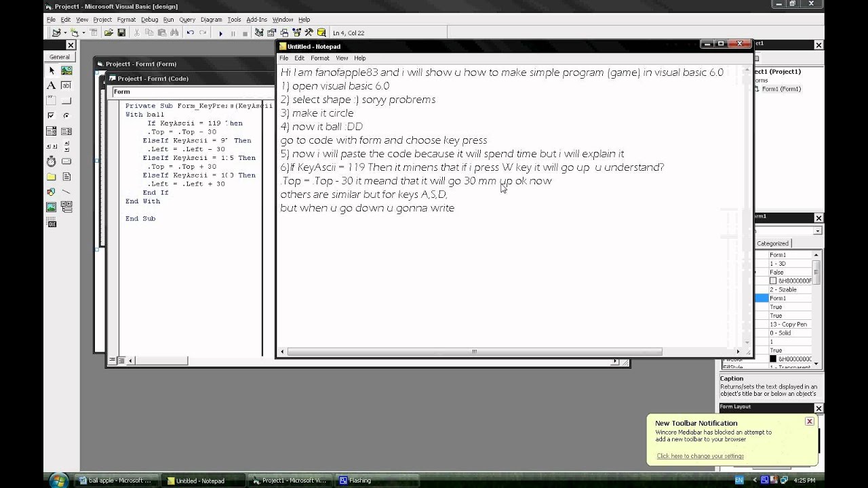Open the Debug menu in Visual Basic
The width and height of the screenshot is (868, 488).
coord(149,20)
